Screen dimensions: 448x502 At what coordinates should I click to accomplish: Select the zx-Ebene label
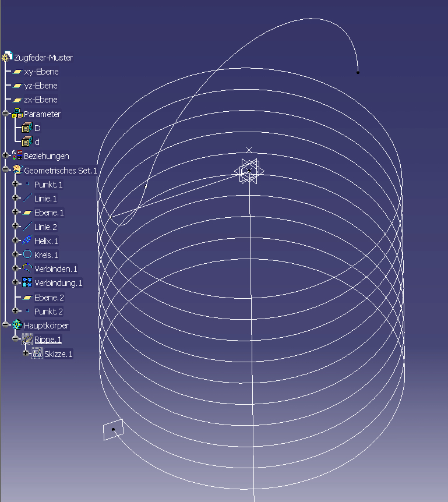(41, 100)
